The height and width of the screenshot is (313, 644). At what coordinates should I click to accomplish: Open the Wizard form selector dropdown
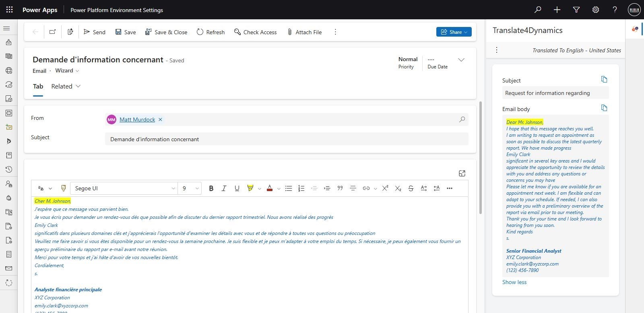click(x=67, y=70)
